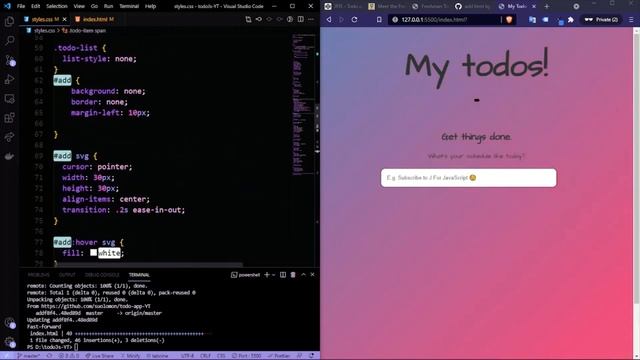Click the Open Changes icon in editor toolbar
The width and height of the screenshot is (640, 360).
tap(248, 19)
